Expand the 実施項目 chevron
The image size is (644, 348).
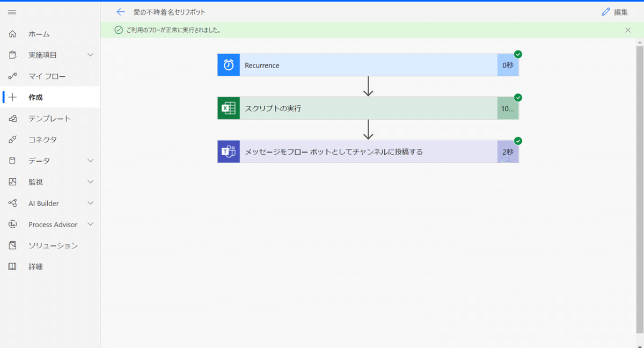[x=91, y=55]
